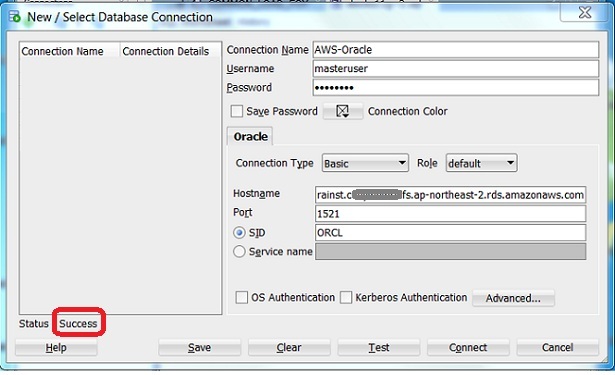Open the Connection Type dropdown

pyautogui.click(x=365, y=163)
